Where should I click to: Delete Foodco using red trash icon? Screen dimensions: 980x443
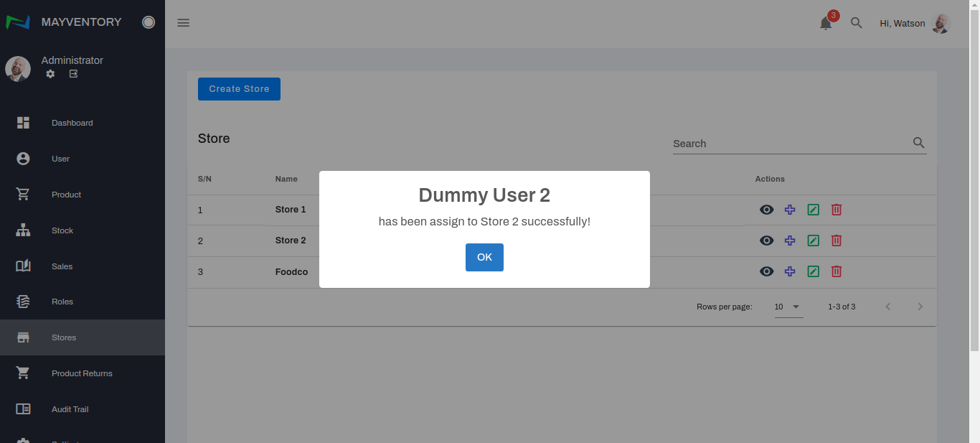836,271
